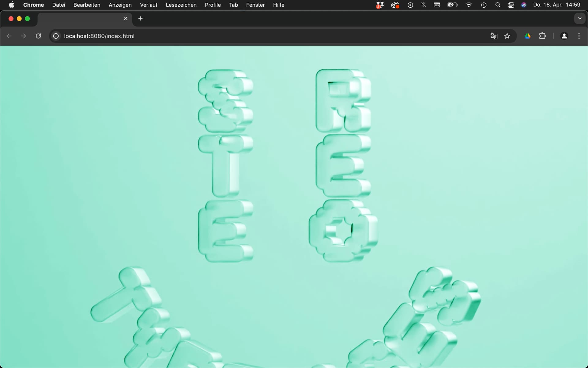This screenshot has height=368, width=588.
Task: Open the Time Machine menu bar icon
Action: click(483, 5)
